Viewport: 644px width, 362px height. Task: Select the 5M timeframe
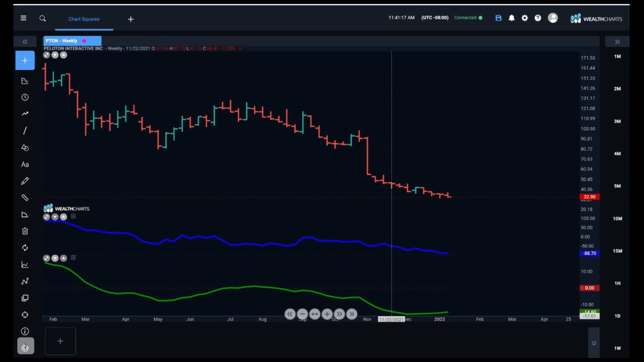point(617,186)
